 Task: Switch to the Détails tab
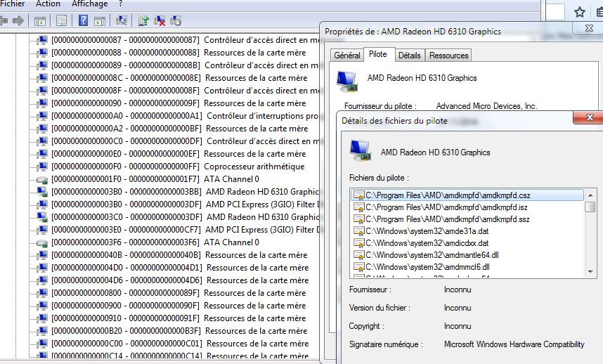tap(409, 56)
